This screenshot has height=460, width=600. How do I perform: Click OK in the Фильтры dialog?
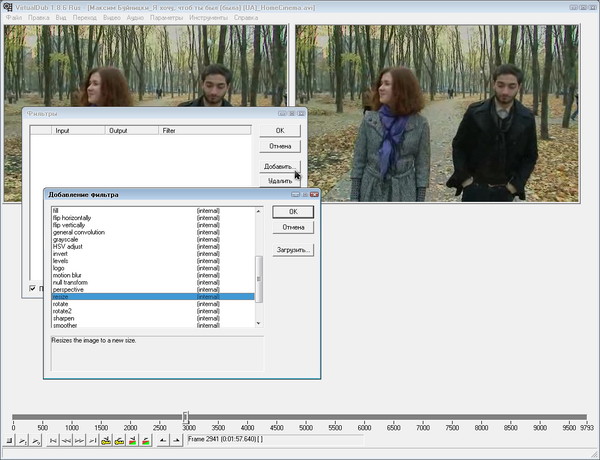280,130
